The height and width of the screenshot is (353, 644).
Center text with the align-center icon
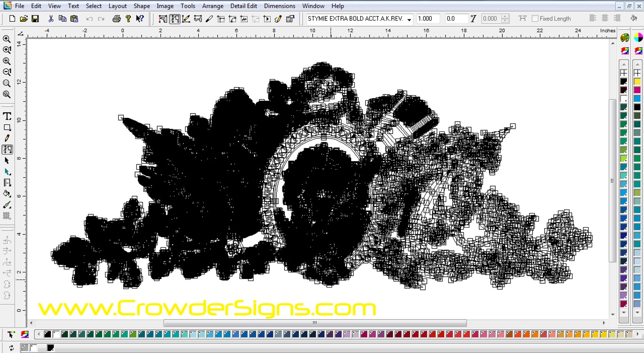(605, 18)
